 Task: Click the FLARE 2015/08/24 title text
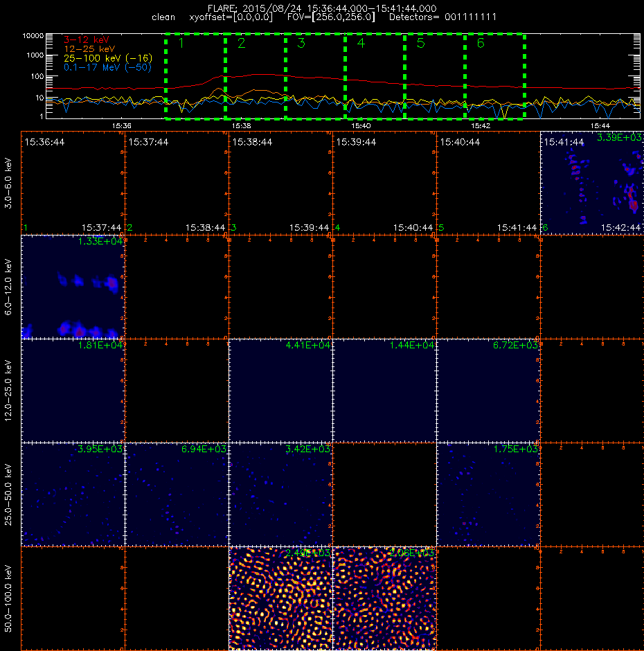322,8
